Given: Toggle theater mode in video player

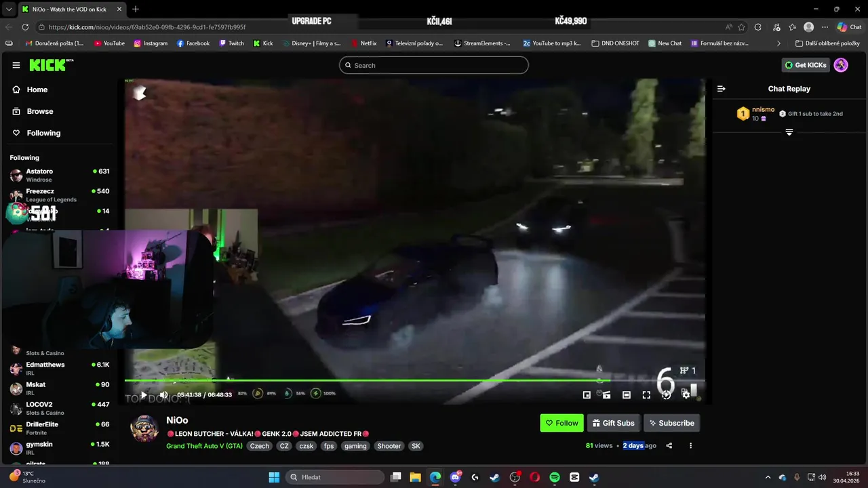Looking at the screenshot, I should pos(627,394).
